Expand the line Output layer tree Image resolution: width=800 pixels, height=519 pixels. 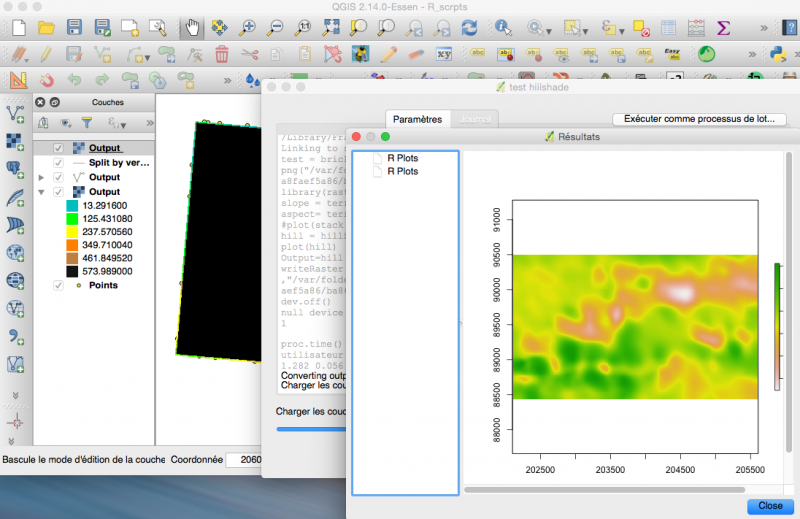[x=42, y=177]
